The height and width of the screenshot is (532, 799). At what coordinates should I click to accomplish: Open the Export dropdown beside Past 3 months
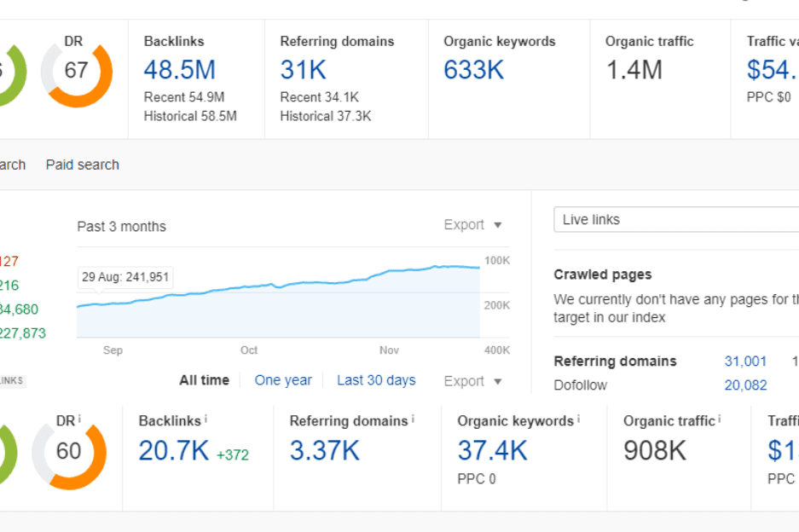click(x=472, y=225)
